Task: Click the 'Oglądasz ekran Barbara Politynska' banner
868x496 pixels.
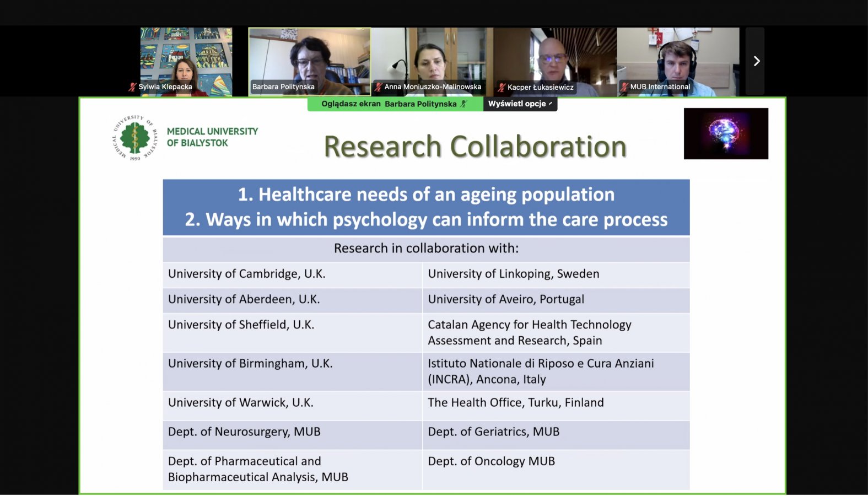Action: click(389, 104)
